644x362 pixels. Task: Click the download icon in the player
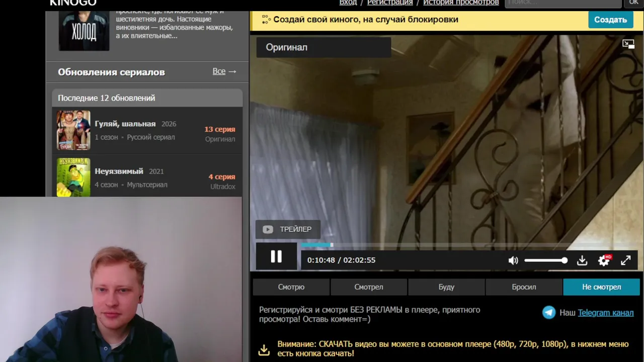(582, 260)
